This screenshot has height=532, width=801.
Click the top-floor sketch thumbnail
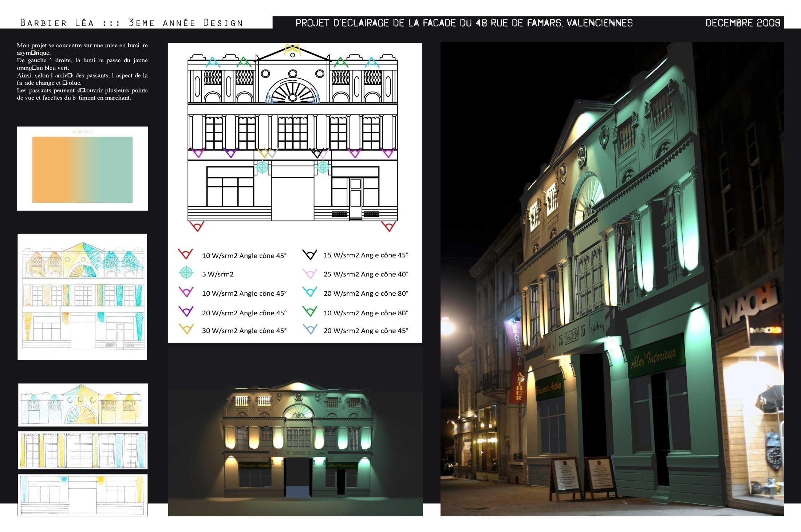pyautogui.click(x=83, y=405)
